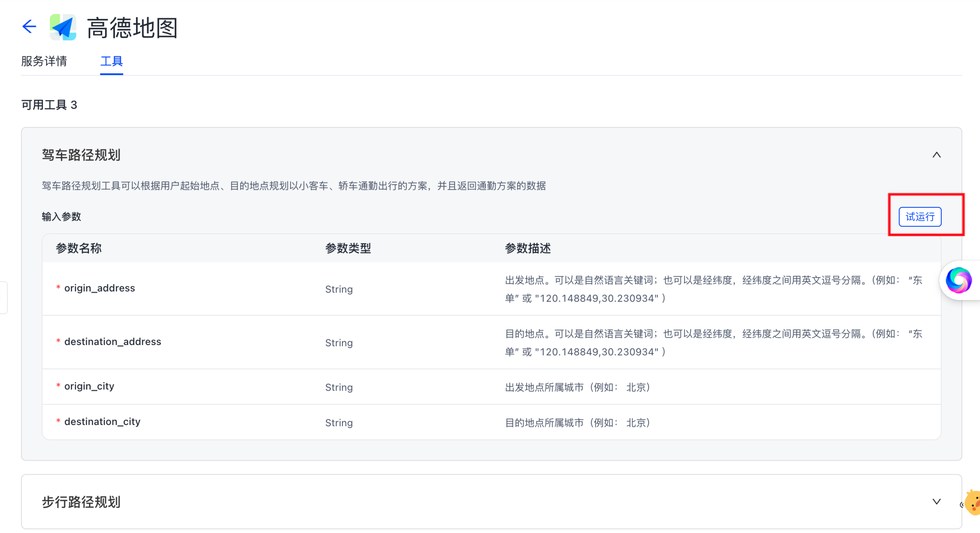Click the blue back arrow
Screen dimensions: 980x533
pos(29,27)
